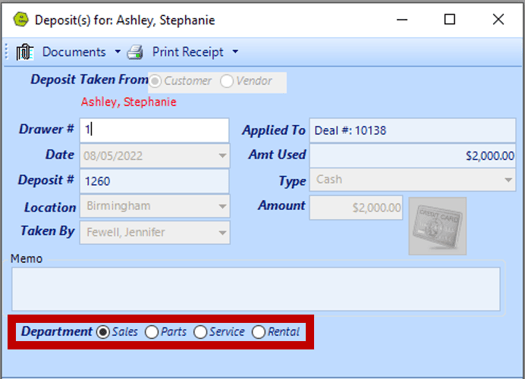Click the Memo group label

(x=26, y=259)
